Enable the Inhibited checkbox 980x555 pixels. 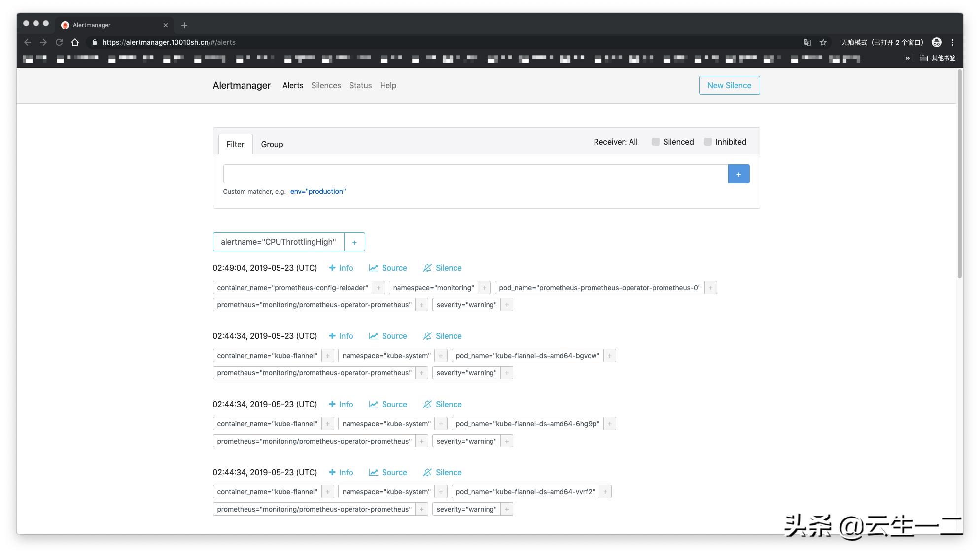click(x=708, y=142)
